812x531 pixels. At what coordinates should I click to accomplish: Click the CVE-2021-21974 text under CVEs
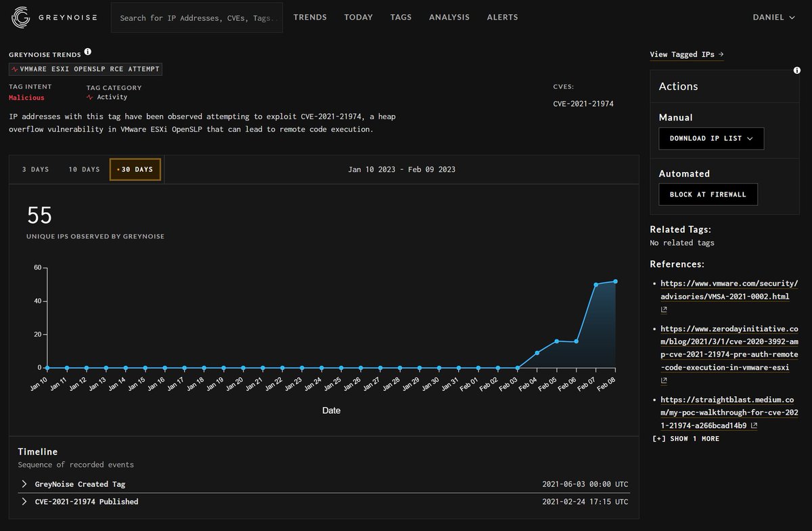pos(583,104)
